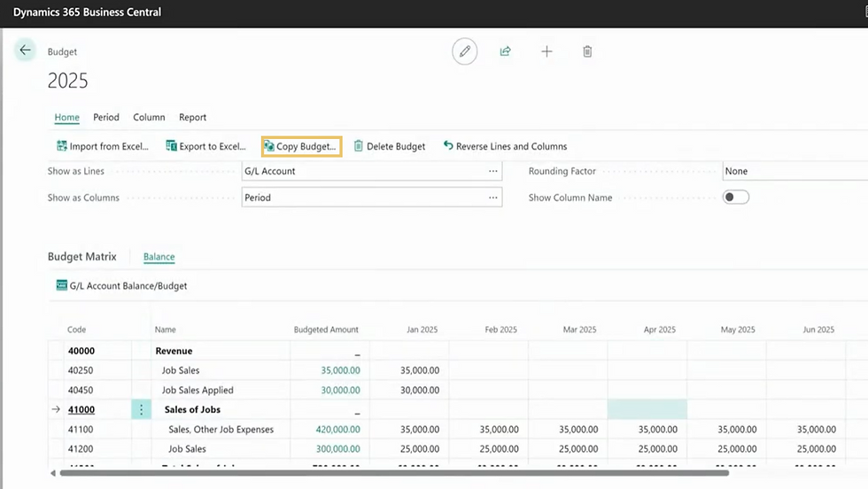Click the Reverse Lines and Columns arrow icon

[448, 145]
